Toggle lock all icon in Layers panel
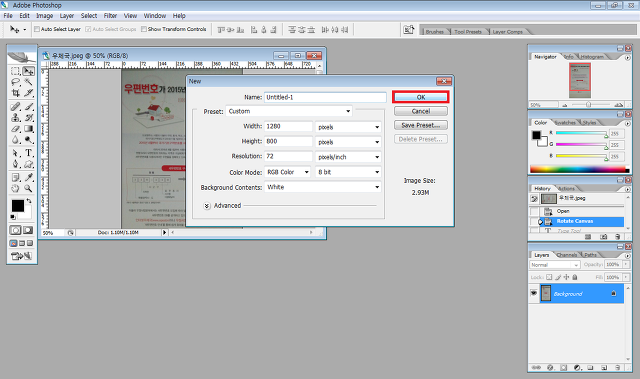This screenshot has width=640, height=379. tap(575, 277)
